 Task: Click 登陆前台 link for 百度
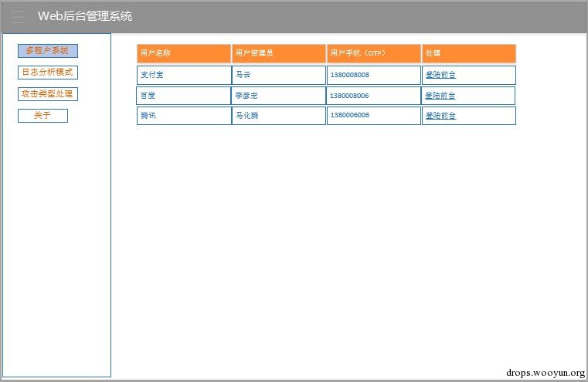(440, 96)
